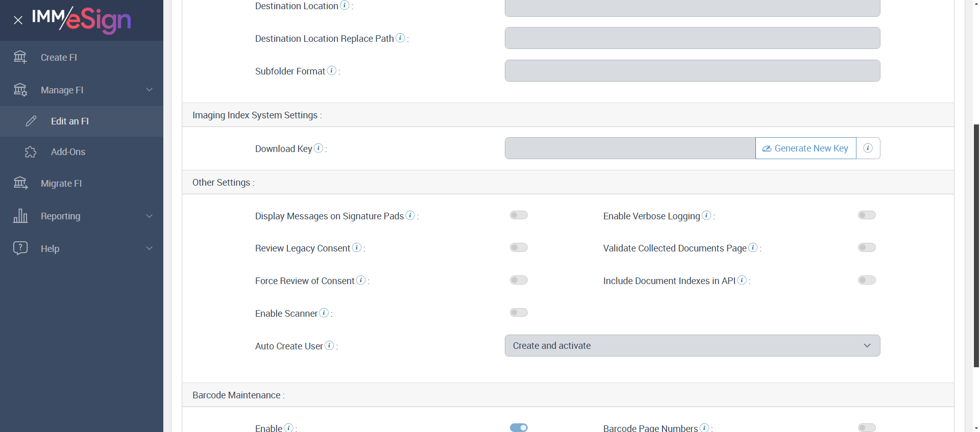Toggle the Force Review of Consent switch

519,280
